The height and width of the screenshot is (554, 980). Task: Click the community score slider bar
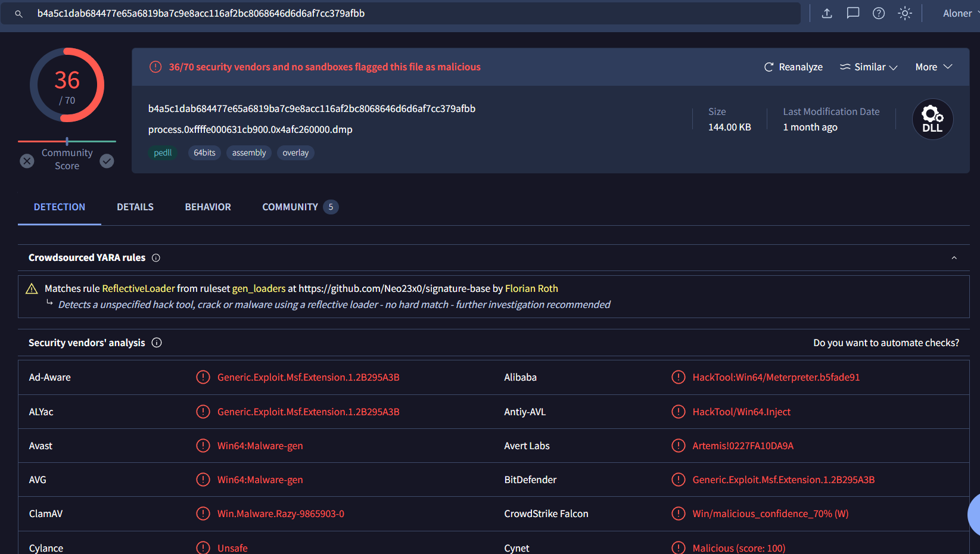67,141
